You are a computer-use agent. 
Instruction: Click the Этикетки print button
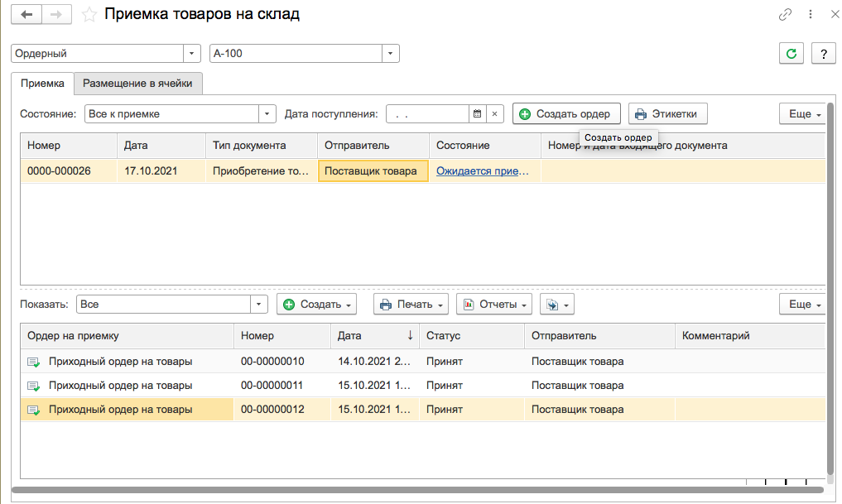pos(667,113)
